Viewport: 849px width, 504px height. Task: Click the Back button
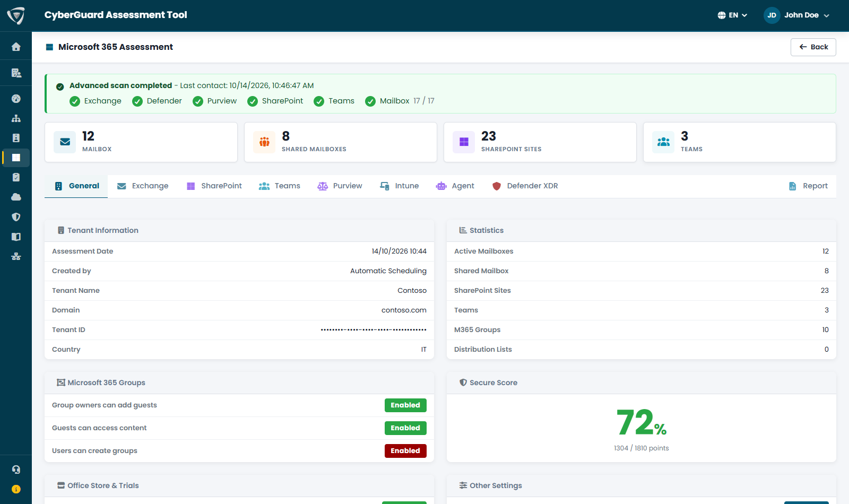pos(813,47)
